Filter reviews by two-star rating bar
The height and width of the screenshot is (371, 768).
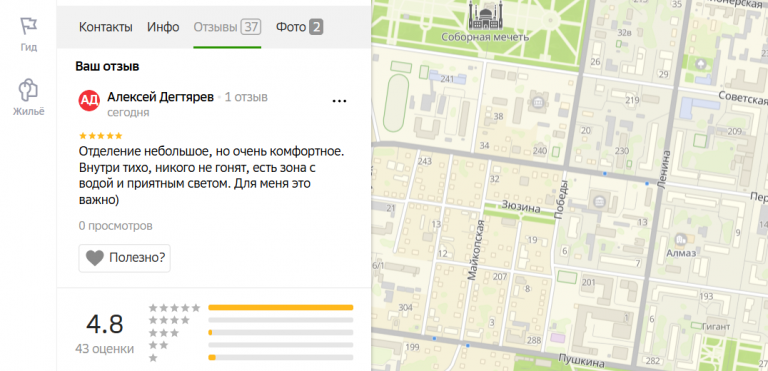(x=281, y=345)
